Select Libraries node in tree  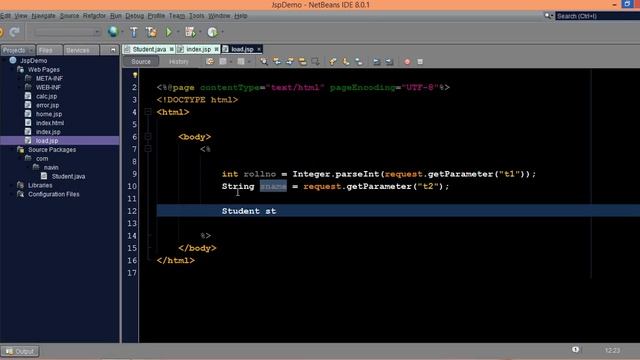[x=40, y=185]
